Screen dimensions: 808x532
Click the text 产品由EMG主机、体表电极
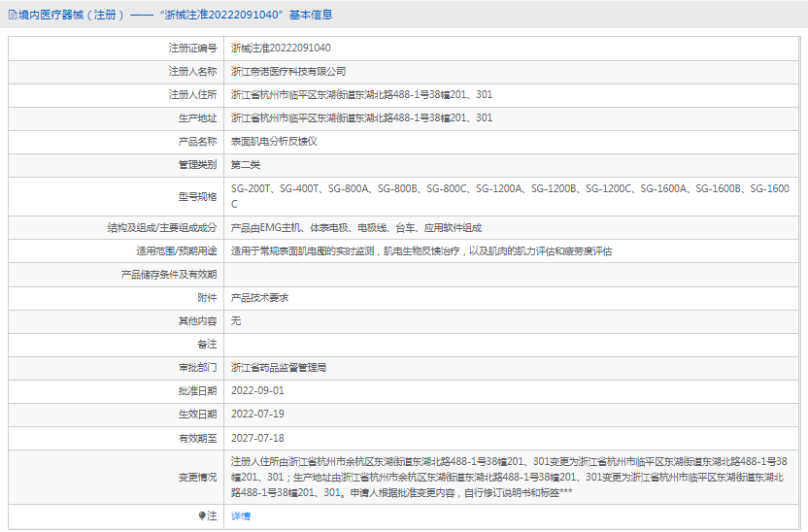coord(356,227)
